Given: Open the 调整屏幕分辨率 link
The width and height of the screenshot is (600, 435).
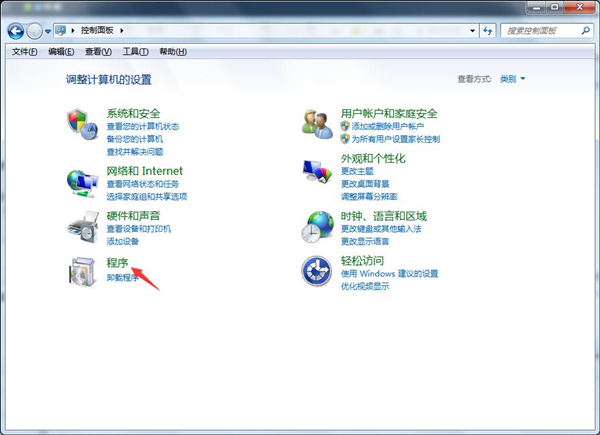Looking at the screenshot, I should coord(369,196).
